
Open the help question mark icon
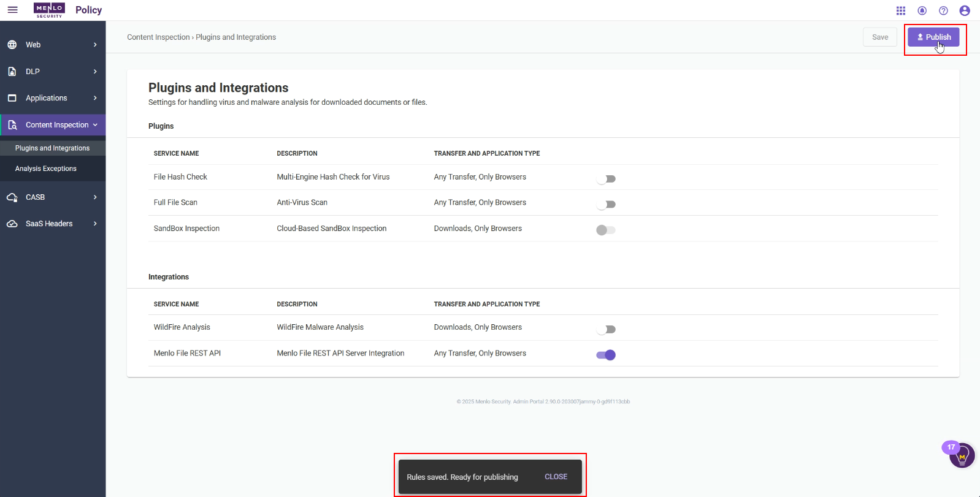tap(943, 10)
